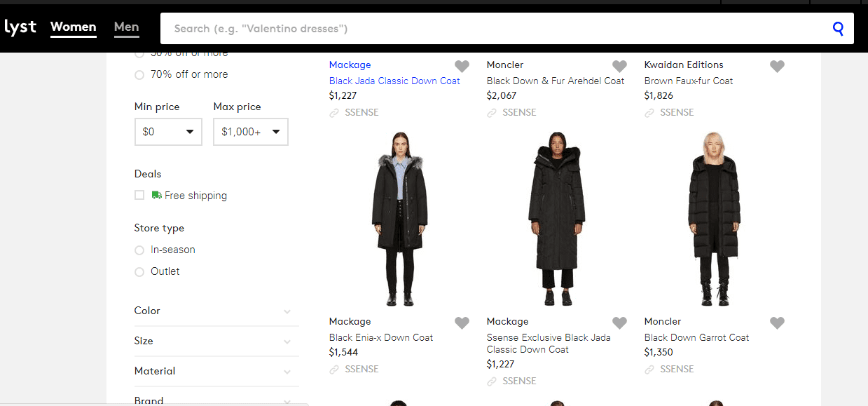Viewport: 868px width, 406px height.
Task: Click the green free shipping truck icon
Action: pyautogui.click(x=156, y=195)
